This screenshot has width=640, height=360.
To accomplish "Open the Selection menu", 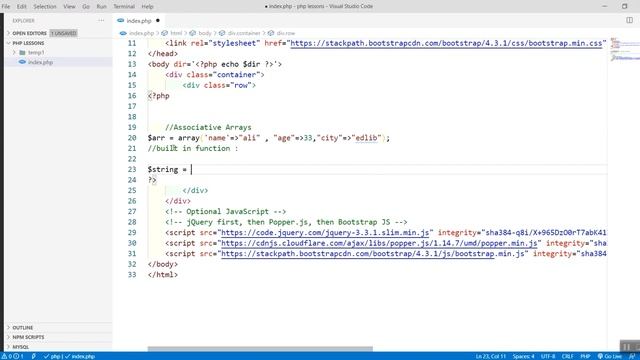I will (45, 7).
